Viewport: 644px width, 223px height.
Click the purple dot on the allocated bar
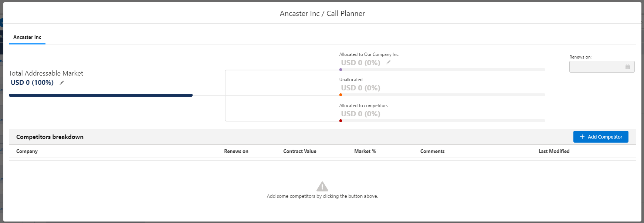point(340,70)
